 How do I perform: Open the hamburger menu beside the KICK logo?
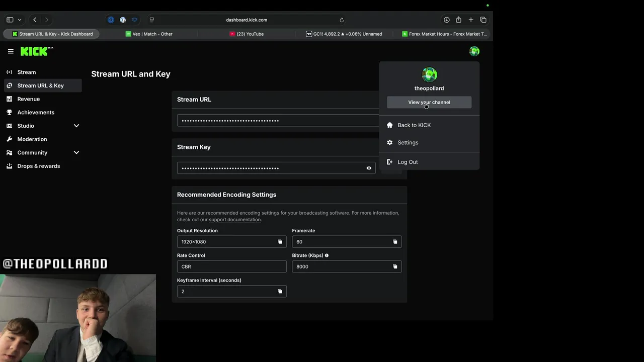pos(11,51)
